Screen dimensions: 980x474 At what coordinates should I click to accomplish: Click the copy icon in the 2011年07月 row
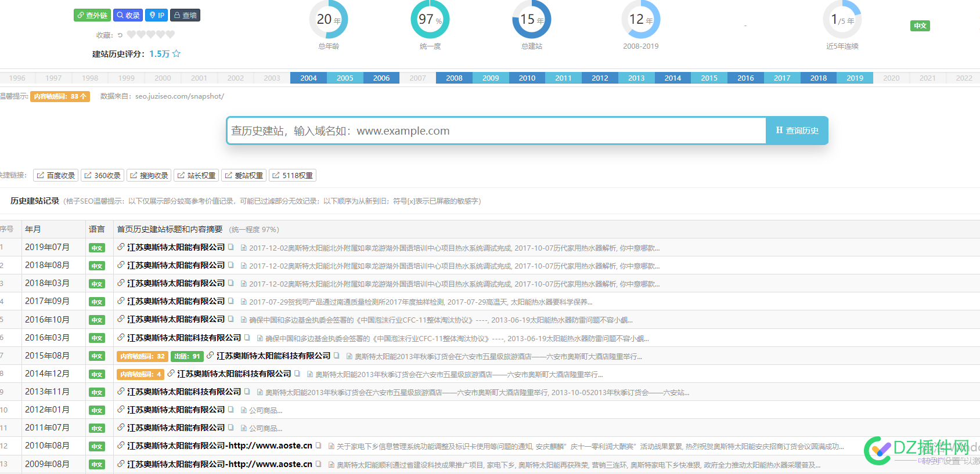pos(231,428)
